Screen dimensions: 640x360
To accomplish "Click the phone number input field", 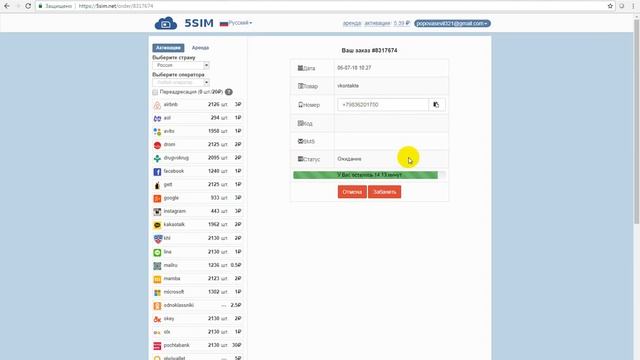I will (x=383, y=105).
